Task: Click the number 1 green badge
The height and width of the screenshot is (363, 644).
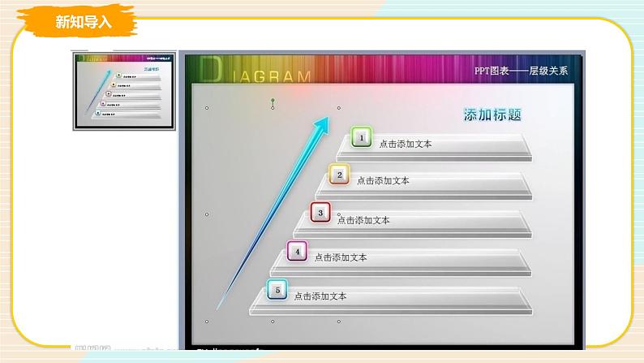Action: pos(362,137)
